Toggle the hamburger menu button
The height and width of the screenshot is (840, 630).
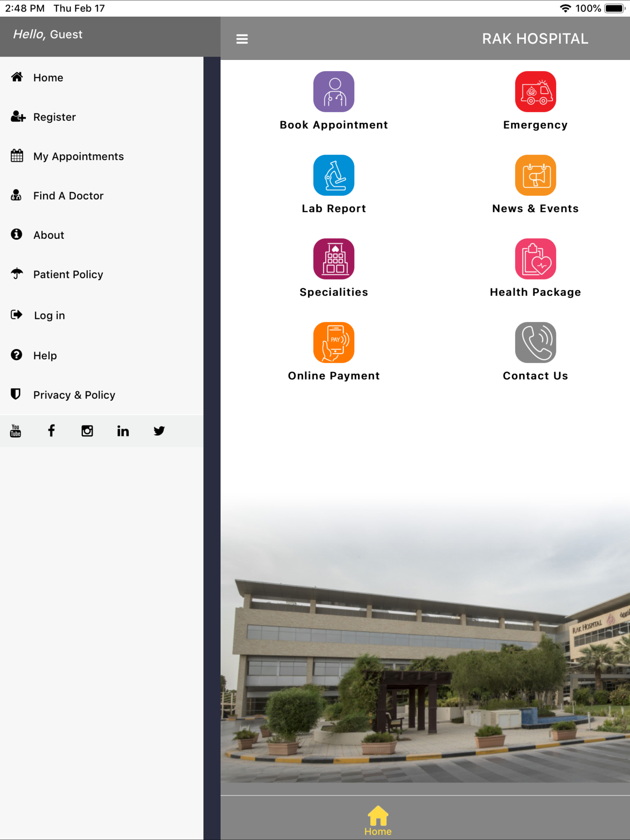242,39
